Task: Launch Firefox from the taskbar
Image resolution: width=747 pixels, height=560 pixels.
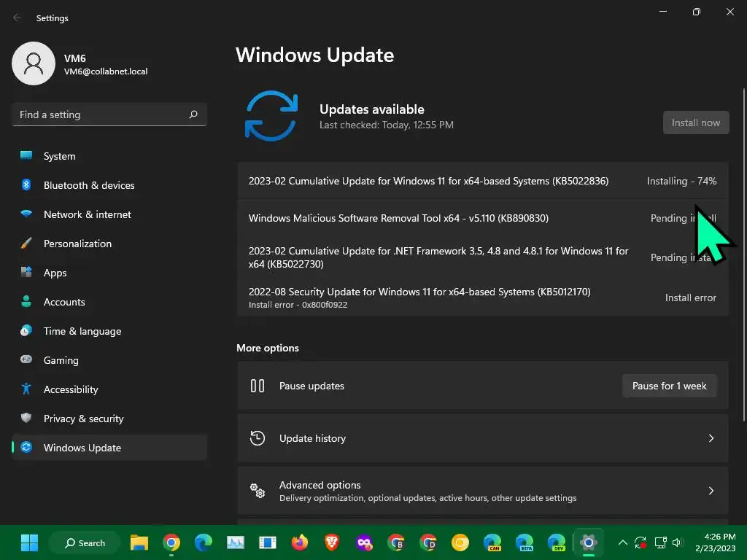Action: click(x=299, y=542)
